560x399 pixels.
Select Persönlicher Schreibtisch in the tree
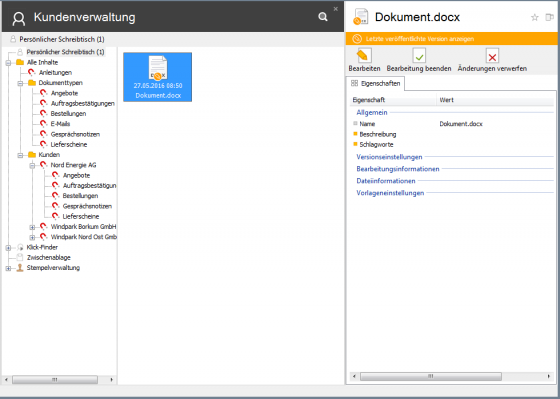65,52
